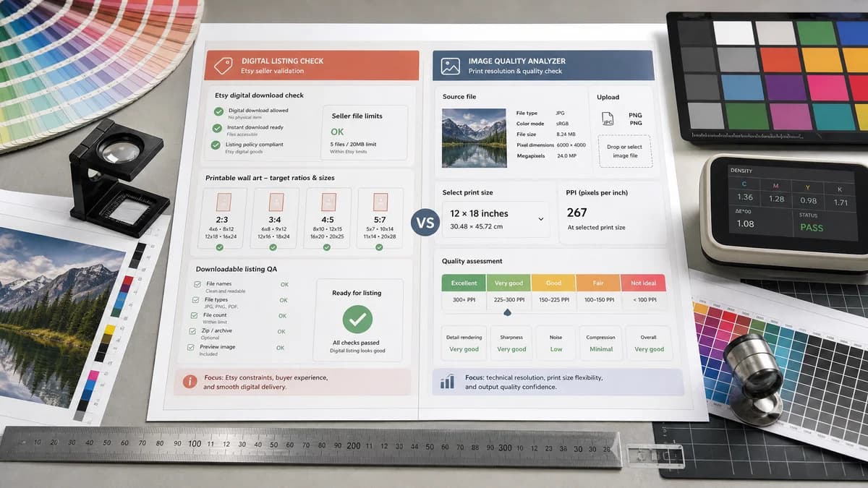Click the 225–300 PPI range cell

point(509,300)
